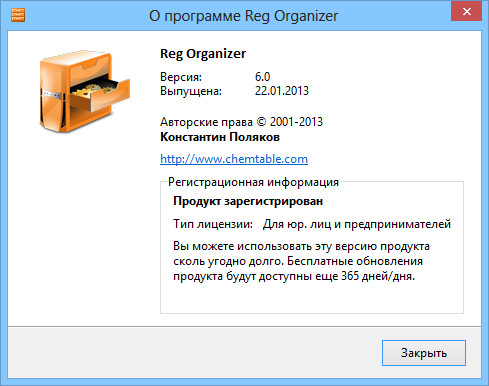Click the window title О программе Reg Organizer
The image size is (489, 386).
pyautogui.click(x=243, y=16)
